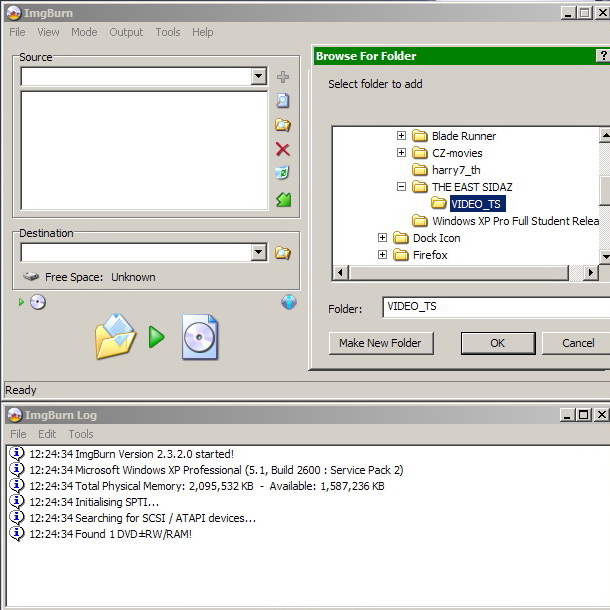
Task: Click the recycle bin clear-all icon
Action: pos(282,173)
